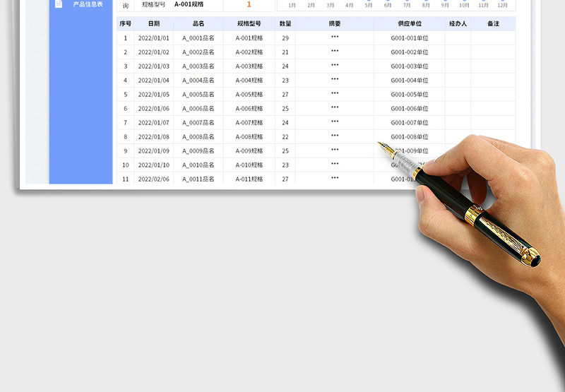Viewport: 565px width, 392px height.
Task: Select spec cell A-006规格
Action: (249, 109)
